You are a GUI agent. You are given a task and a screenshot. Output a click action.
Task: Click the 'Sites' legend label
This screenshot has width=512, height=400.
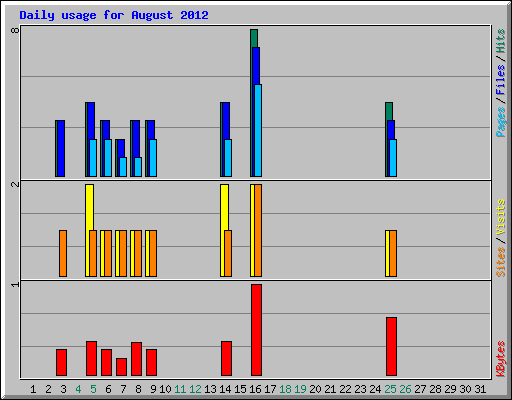click(x=500, y=262)
